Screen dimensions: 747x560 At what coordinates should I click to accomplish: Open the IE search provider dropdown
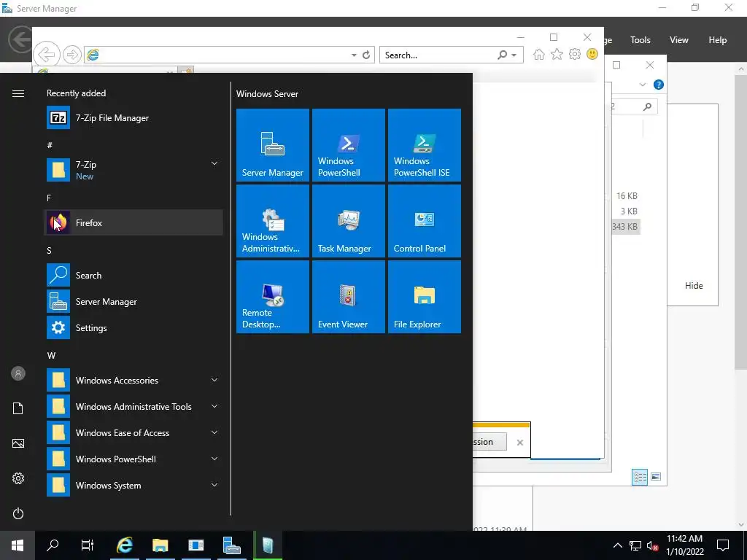tap(514, 55)
